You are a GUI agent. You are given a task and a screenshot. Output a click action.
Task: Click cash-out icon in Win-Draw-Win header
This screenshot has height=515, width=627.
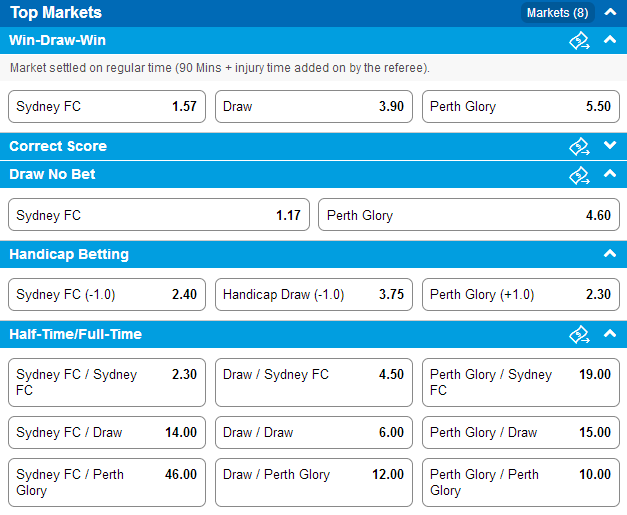tap(579, 40)
